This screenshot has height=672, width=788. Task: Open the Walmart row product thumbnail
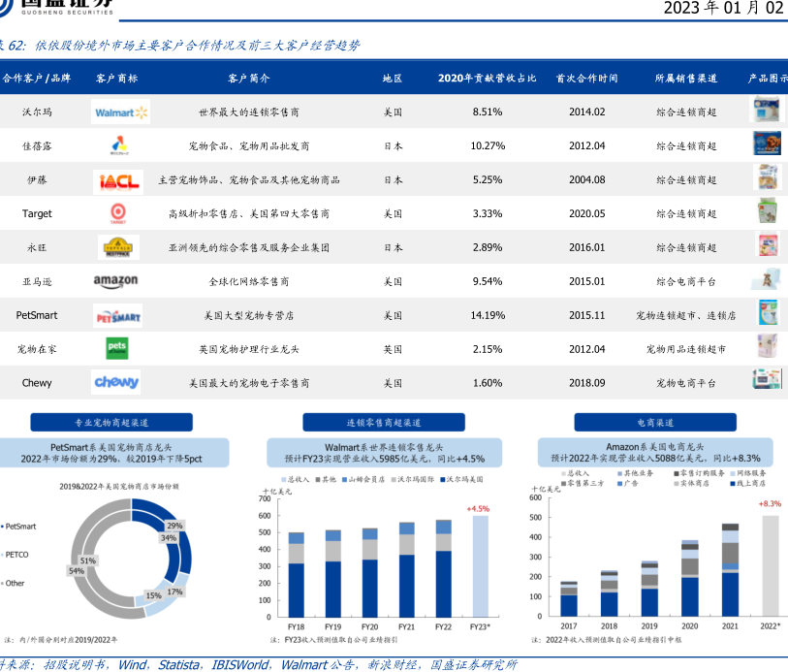(767, 111)
